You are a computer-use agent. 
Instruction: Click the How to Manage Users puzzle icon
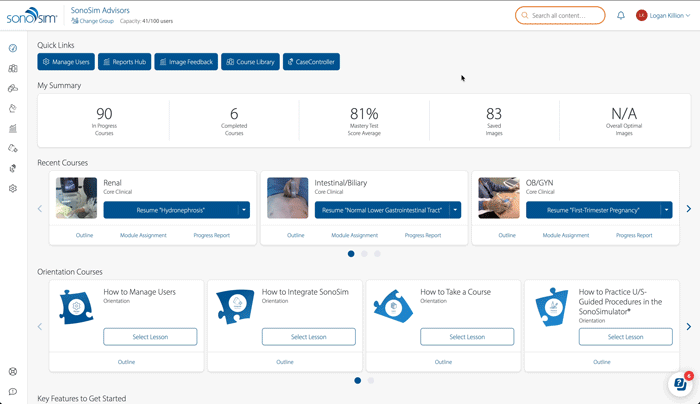pyautogui.click(x=76, y=307)
